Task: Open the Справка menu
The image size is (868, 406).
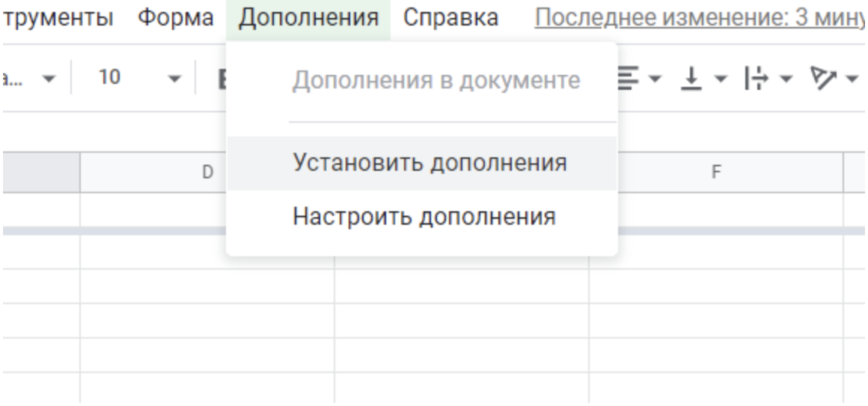Action: pos(450,18)
